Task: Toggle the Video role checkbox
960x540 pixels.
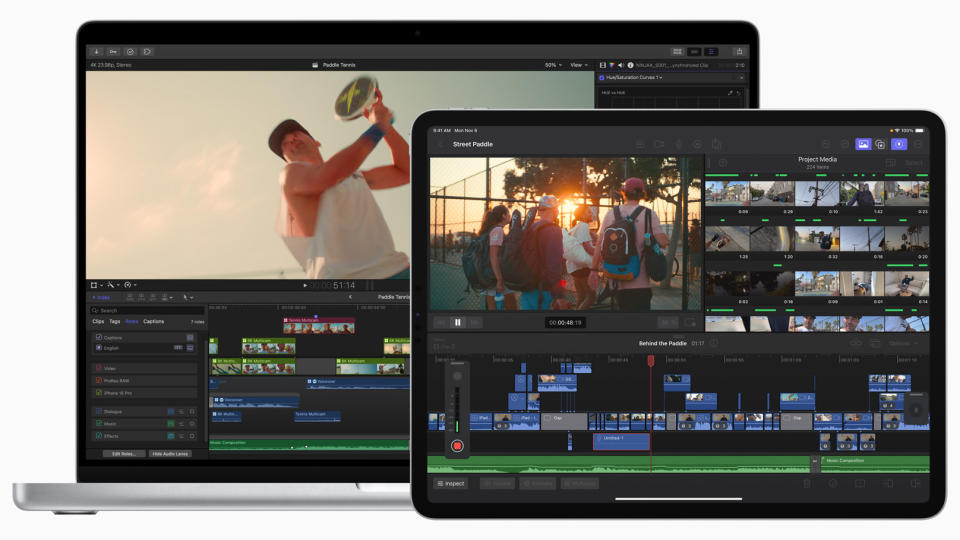Action: (99, 368)
